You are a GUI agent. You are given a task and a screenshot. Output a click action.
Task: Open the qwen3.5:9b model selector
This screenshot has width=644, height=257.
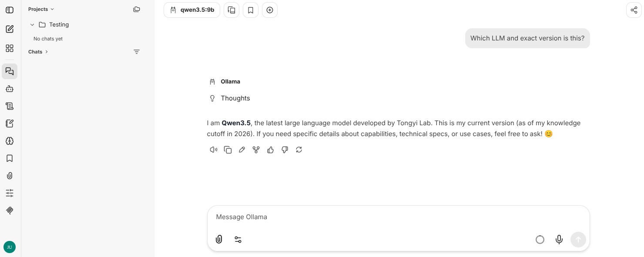(x=192, y=10)
